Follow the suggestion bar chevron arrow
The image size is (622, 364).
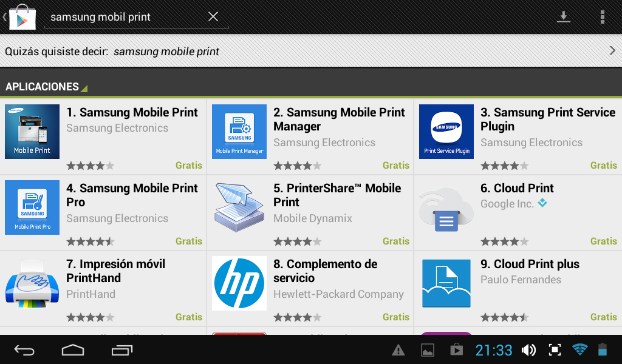coord(612,51)
